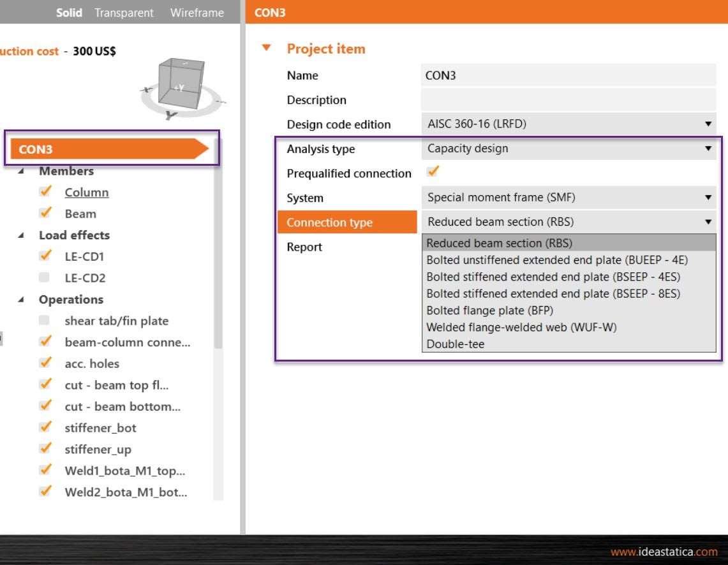The image size is (728, 565).
Task: Open the Design code edition dropdown
Action: point(708,124)
